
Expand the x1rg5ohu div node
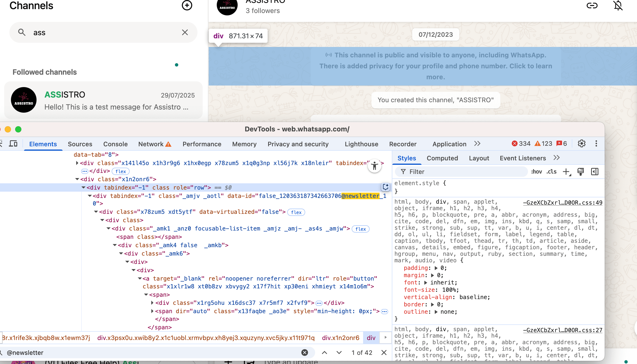click(x=152, y=303)
